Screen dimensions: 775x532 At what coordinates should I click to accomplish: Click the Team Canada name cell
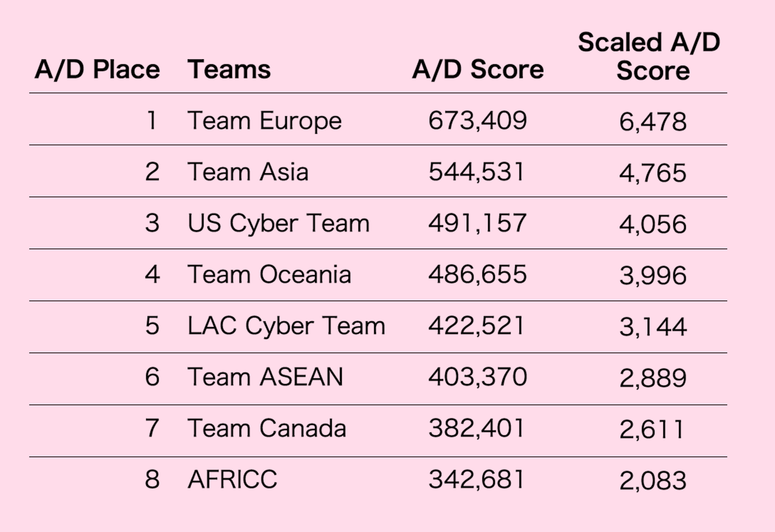pyautogui.click(x=266, y=428)
